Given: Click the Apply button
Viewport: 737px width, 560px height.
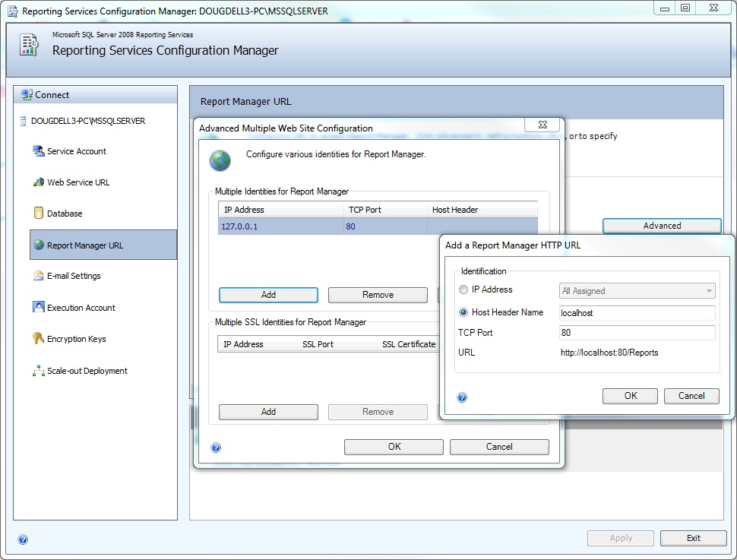Looking at the screenshot, I should (621, 538).
